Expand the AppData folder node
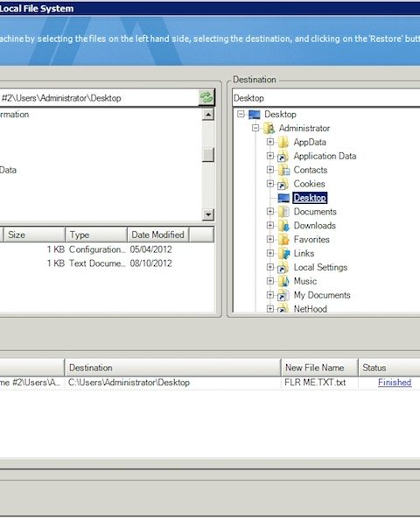The width and height of the screenshot is (420, 520). tap(270, 142)
